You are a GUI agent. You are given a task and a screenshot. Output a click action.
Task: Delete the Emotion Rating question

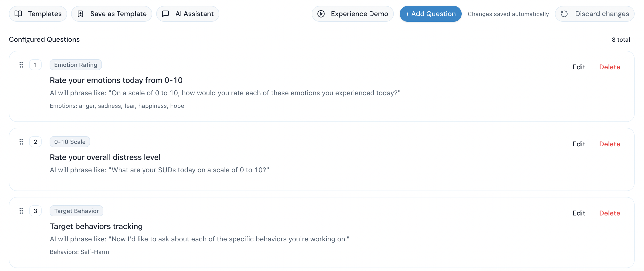[609, 67]
